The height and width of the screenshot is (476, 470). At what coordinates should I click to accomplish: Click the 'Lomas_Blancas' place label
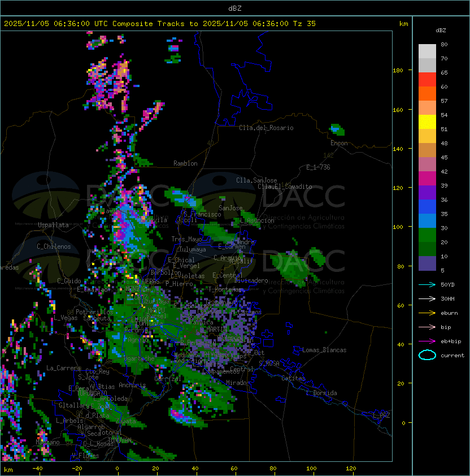[x=324, y=350]
